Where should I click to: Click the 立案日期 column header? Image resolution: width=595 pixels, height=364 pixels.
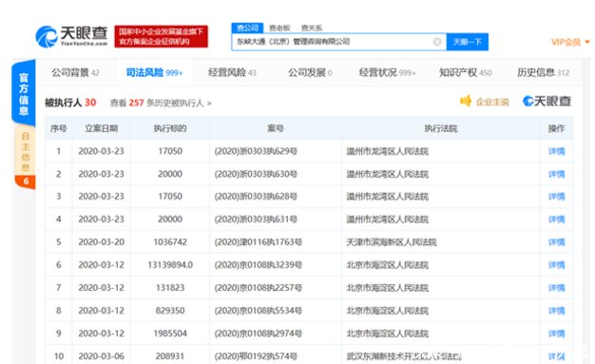pos(101,128)
